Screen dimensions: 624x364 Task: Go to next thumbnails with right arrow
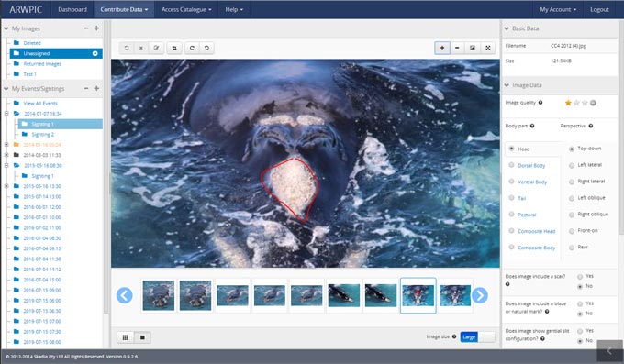pos(480,295)
